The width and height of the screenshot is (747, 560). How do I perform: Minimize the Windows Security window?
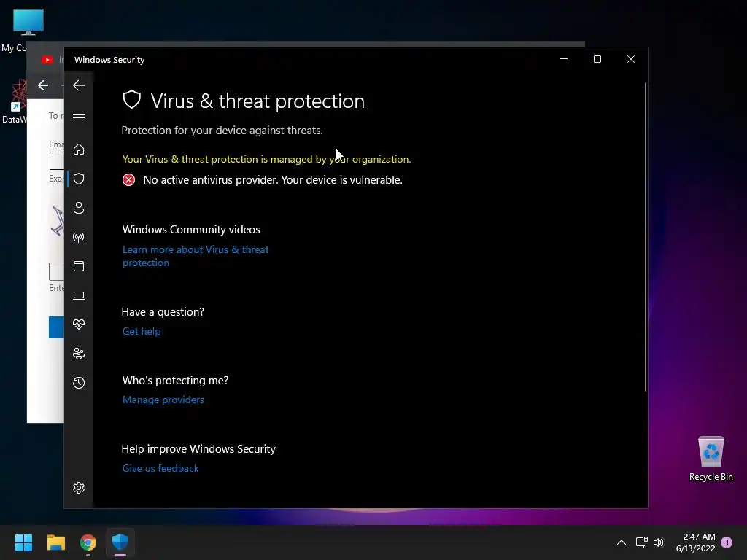[564, 59]
